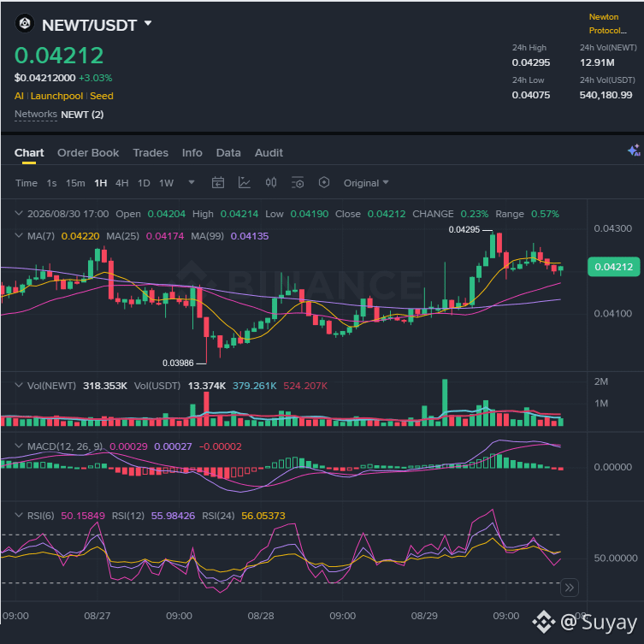Viewport: 644px width, 644px height.
Task: Open the AI assistant sparkle icon
Action: pyautogui.click(x=634, y=151)
